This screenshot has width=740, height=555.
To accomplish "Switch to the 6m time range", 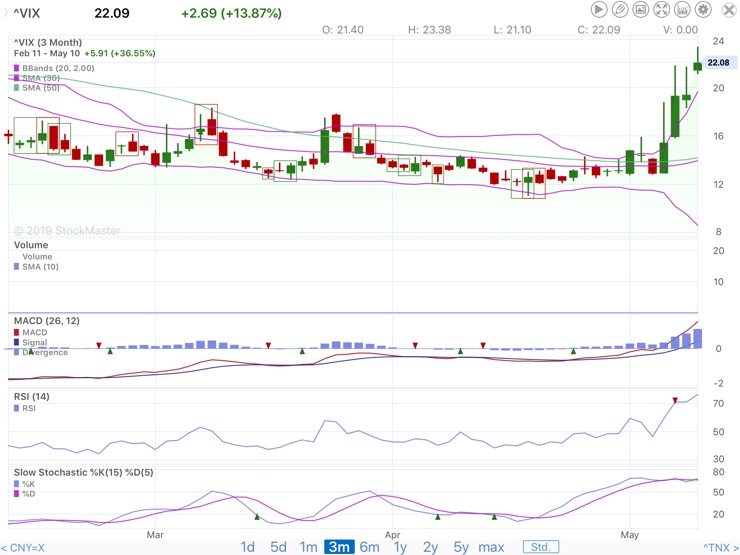I will point(370,547).
